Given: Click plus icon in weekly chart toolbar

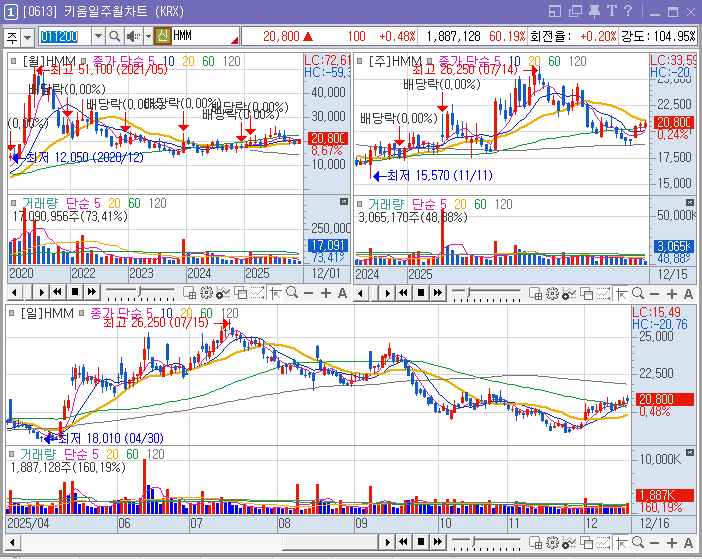Looking at the screenshot, I should pos(672,294).
